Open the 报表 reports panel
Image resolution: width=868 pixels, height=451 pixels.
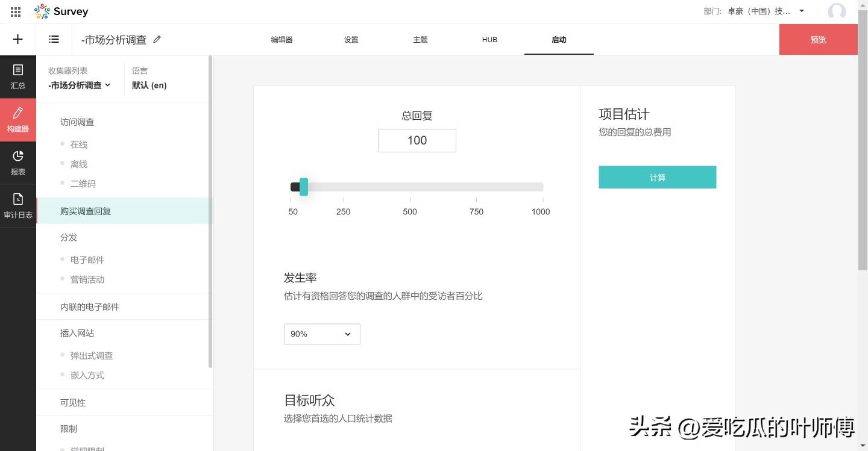[x=17, y=163]
